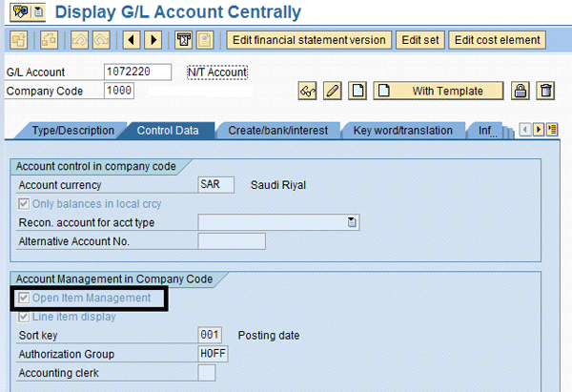Click the Edit cost element button
This screenshot has width=572, height=392.
pyautogui.click(x=497, y=40)
